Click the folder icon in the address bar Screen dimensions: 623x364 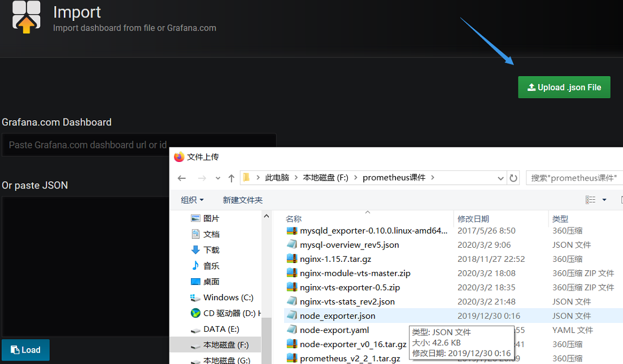coord(246,177)
